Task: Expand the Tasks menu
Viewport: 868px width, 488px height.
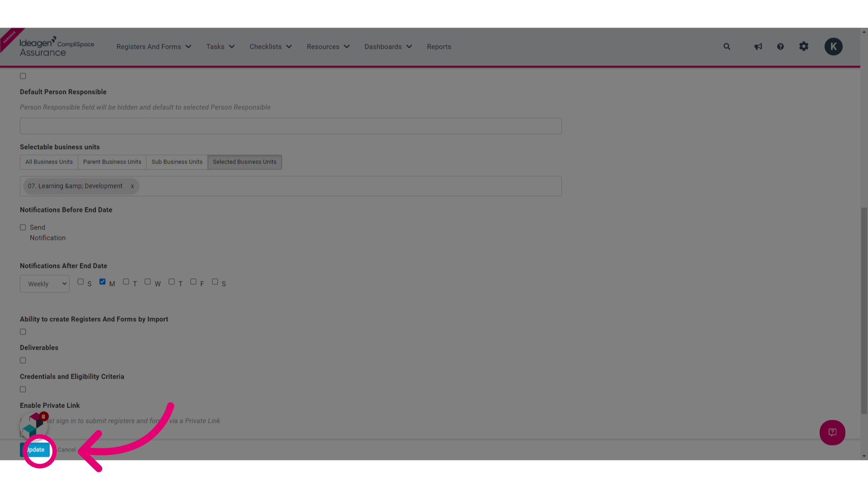Action: click(x=220, y=47)
